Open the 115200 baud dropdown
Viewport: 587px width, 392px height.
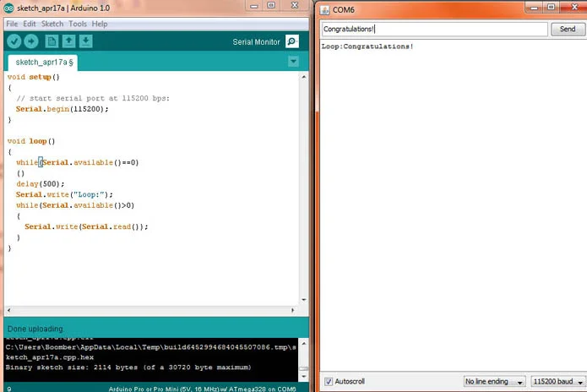pos(558,382)
